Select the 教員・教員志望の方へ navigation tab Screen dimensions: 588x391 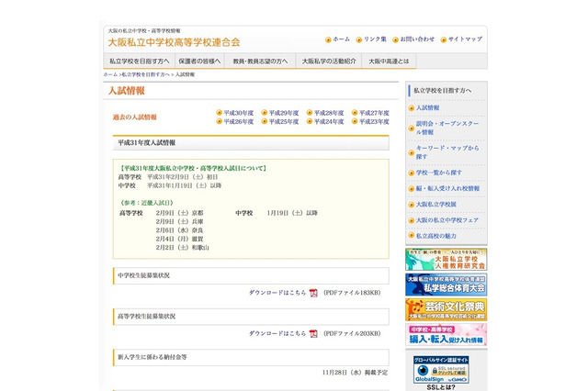(x=260, y=61)
